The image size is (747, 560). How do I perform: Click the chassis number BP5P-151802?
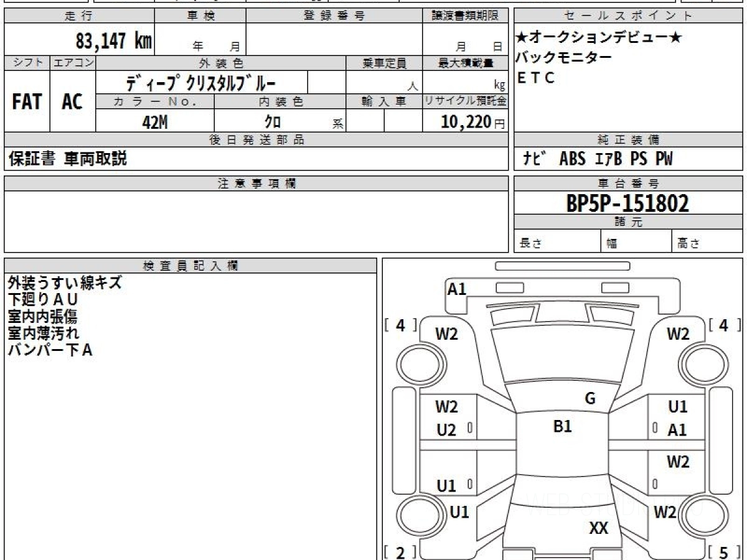628,203
